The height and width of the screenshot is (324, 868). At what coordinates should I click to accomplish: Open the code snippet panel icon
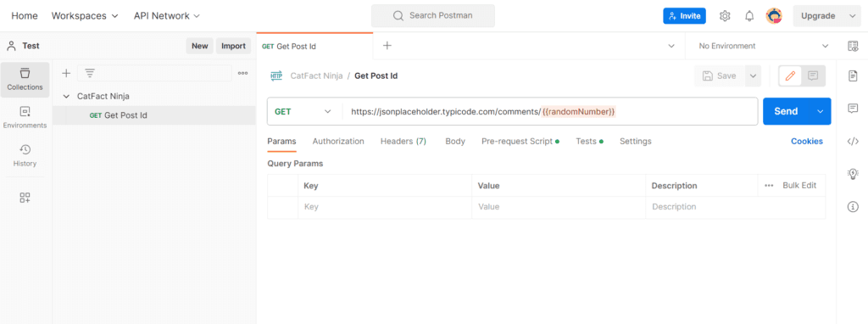(x=853, y=142)
